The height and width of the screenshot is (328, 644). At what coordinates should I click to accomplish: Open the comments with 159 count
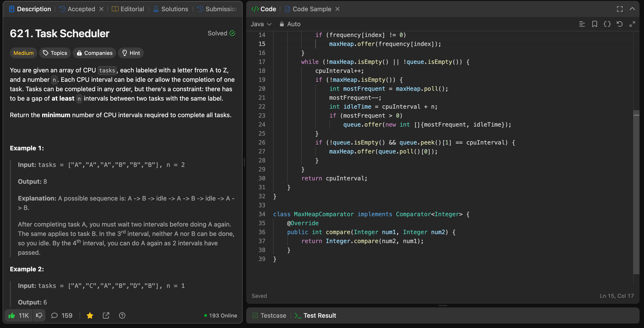(62, 315)
